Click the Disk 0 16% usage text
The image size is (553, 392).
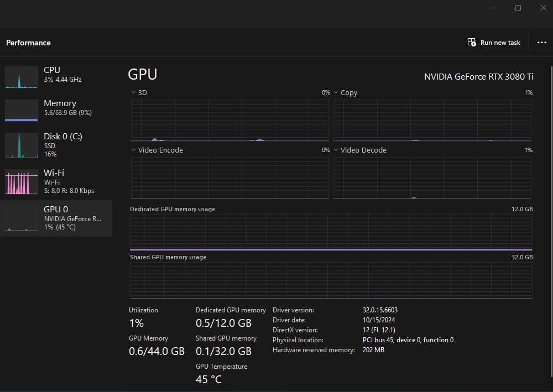(50, 154)
